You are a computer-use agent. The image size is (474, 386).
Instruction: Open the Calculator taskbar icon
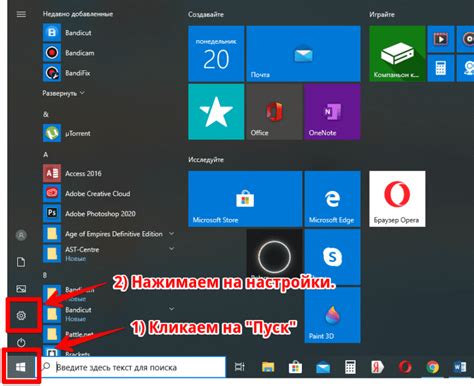(x=350, y=367)
